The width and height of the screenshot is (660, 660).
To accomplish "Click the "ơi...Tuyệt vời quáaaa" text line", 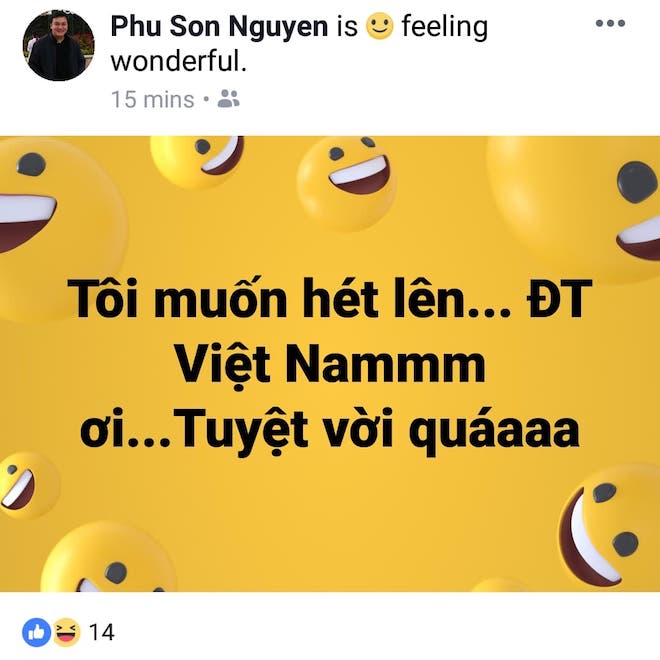I will pos(329,406).
